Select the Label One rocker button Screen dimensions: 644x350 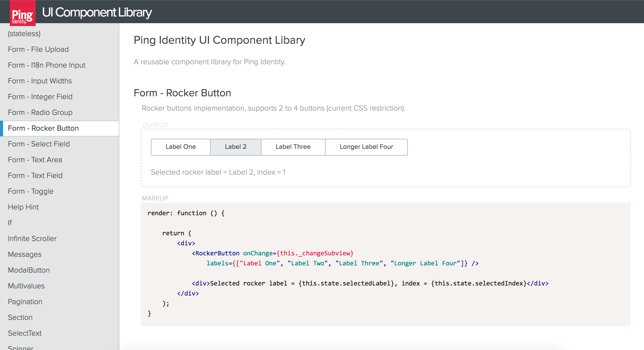point(181,147)
